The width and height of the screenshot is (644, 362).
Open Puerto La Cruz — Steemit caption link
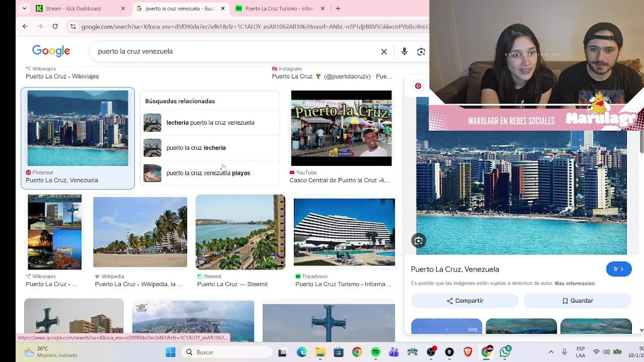(x=232, y=284)
